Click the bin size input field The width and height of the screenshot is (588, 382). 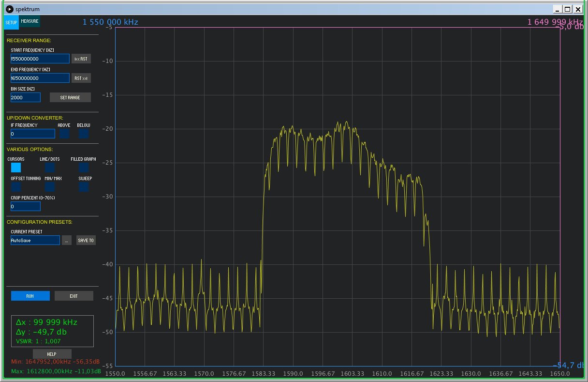click(x=26, y=97)
